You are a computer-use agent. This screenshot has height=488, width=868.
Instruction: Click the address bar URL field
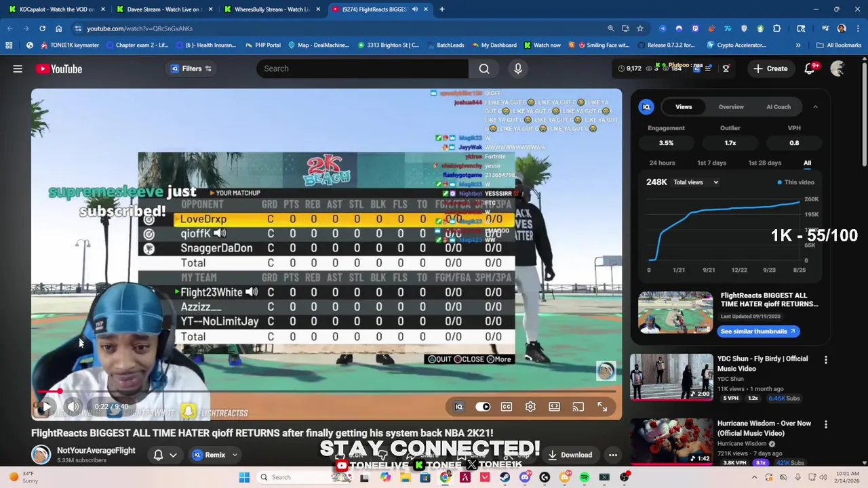coord(339,28)
